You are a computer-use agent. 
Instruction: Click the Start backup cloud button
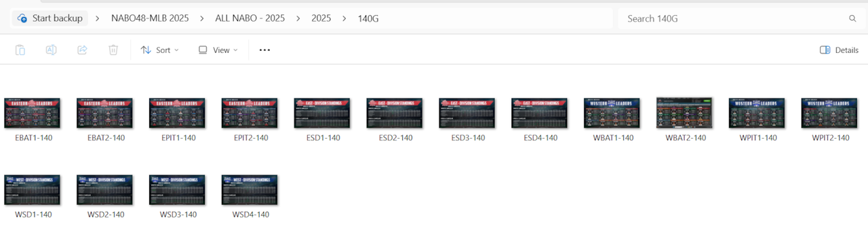[51, 18]
